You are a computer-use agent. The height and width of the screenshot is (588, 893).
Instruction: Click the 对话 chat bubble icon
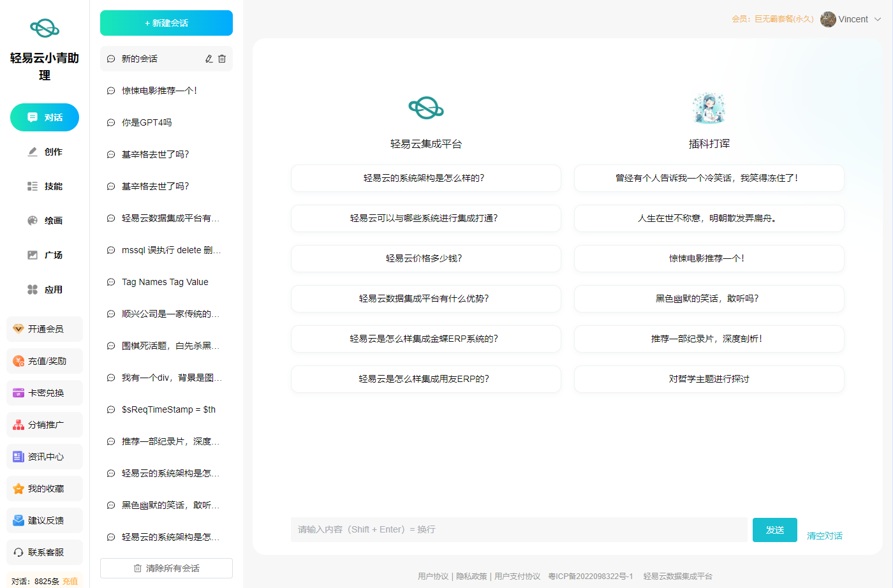point(33,117)
